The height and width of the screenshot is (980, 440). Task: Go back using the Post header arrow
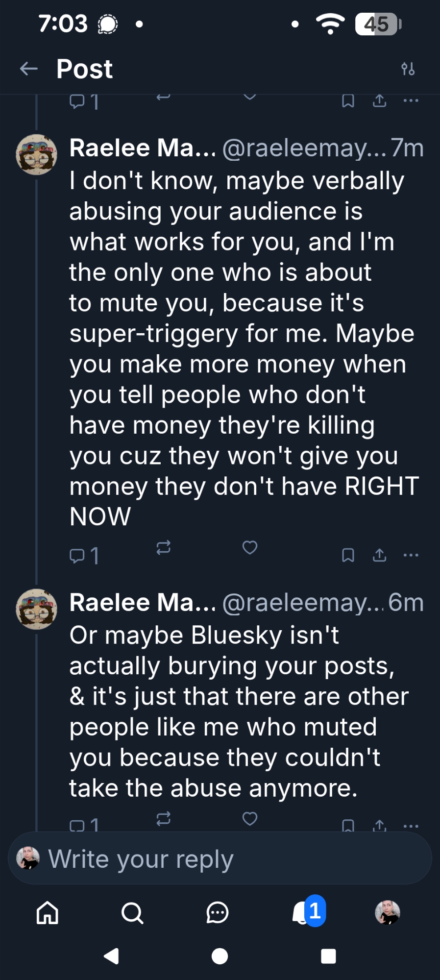pos(29,69)
